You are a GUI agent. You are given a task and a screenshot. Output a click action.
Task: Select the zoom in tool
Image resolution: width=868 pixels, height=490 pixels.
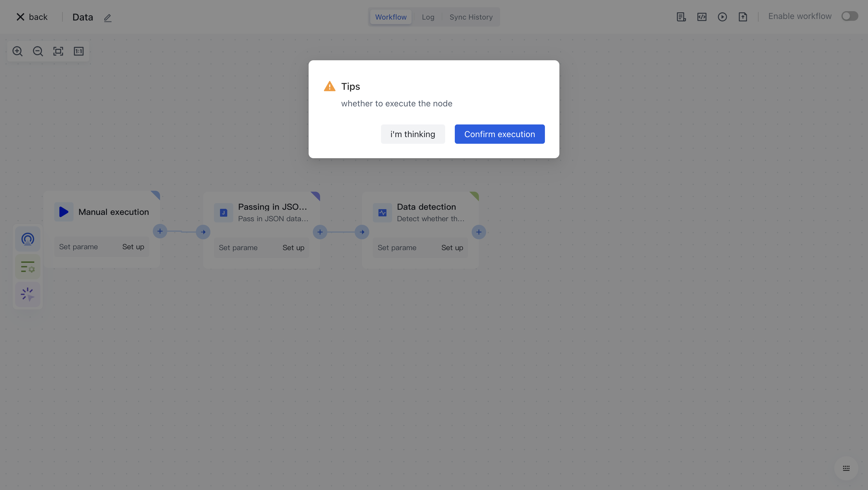click(17, 51)
